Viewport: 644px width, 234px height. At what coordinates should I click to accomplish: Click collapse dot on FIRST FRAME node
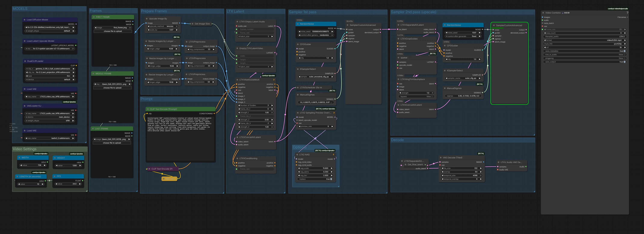coord(94,17)
